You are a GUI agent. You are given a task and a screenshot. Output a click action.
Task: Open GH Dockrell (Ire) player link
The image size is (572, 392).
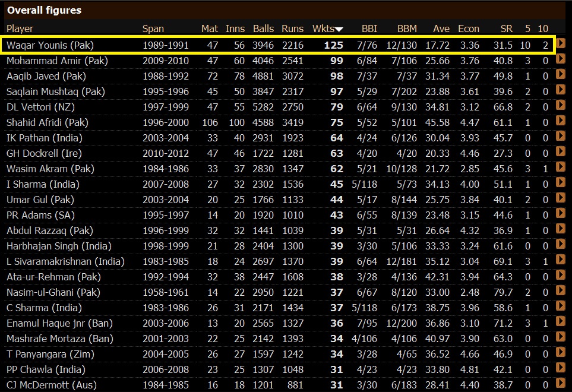click(44, 153)
